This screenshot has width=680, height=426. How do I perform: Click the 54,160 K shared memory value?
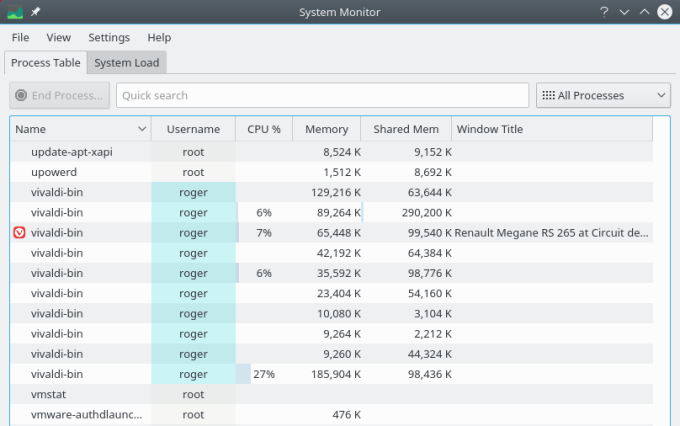tap(429, 293)
